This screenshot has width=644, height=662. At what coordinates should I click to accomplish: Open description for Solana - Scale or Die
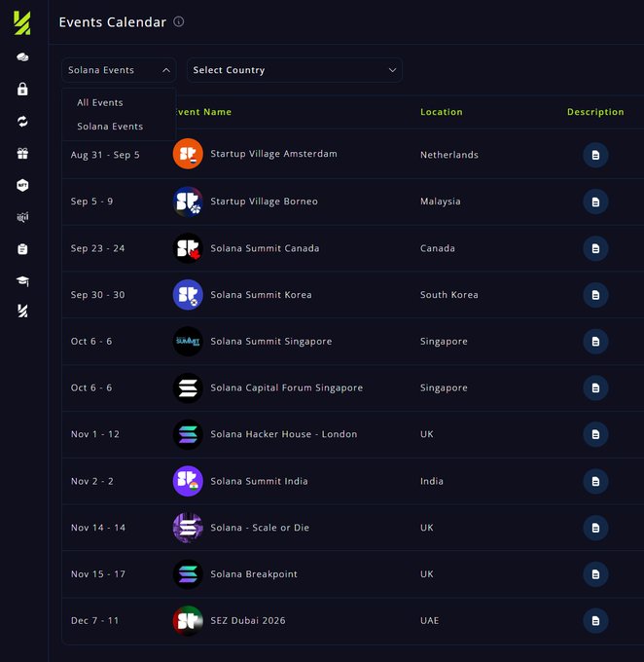click(595, 528)
